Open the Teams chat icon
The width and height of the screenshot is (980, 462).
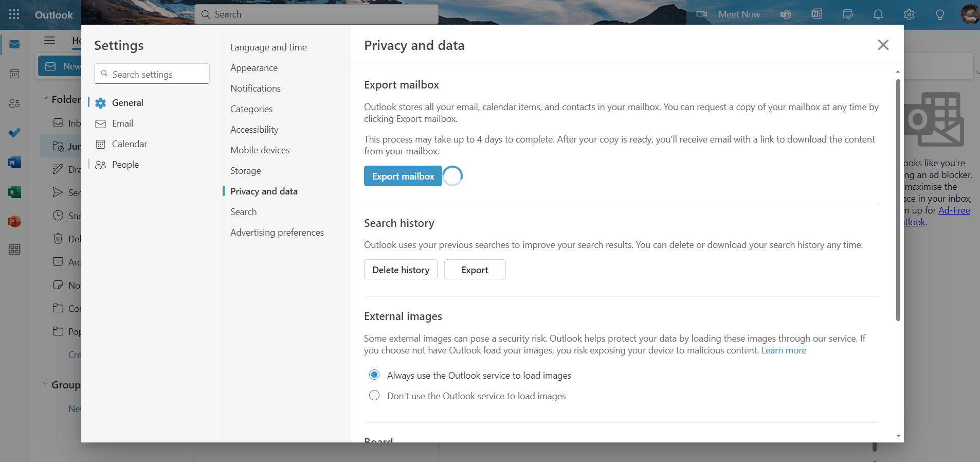[786, 14]
